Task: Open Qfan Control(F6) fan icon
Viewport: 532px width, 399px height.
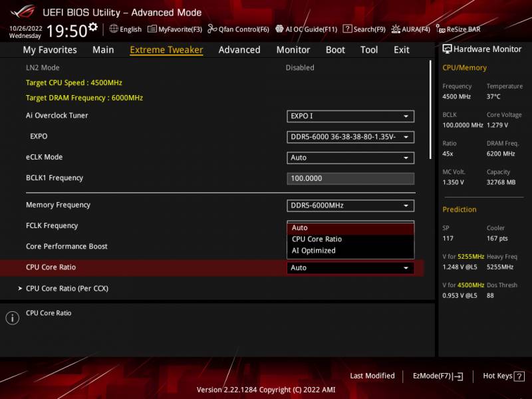Action: 212,29
